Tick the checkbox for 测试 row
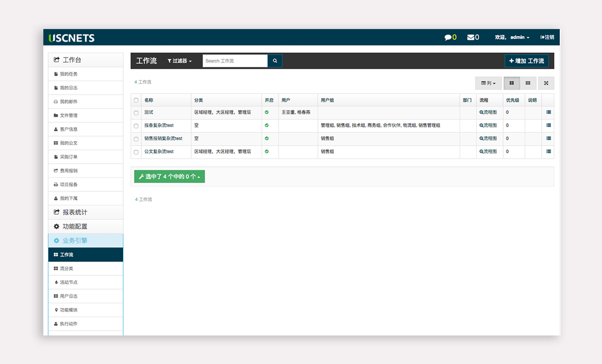This screenshot has height=364, width=602. (136, 113)
